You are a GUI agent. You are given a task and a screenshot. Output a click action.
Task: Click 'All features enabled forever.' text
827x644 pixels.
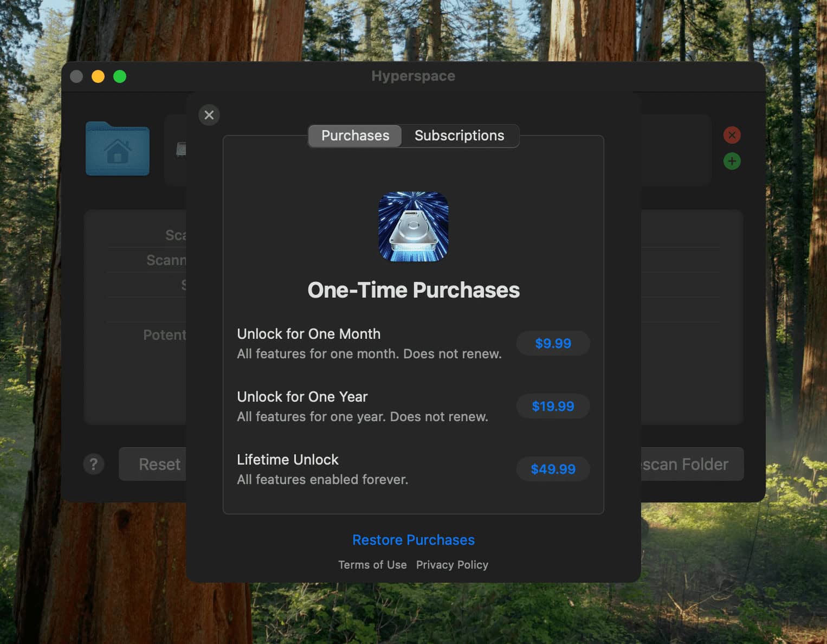(x=322, y=480)
